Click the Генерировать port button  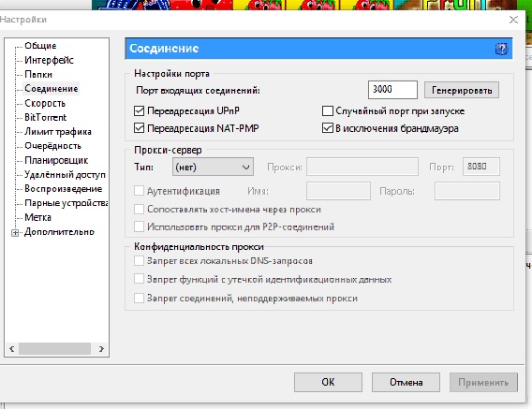pos(462,90)
